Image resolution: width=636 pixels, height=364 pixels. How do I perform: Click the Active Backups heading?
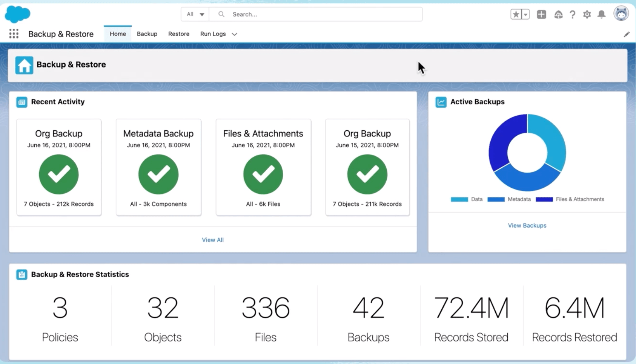point(478,102)
